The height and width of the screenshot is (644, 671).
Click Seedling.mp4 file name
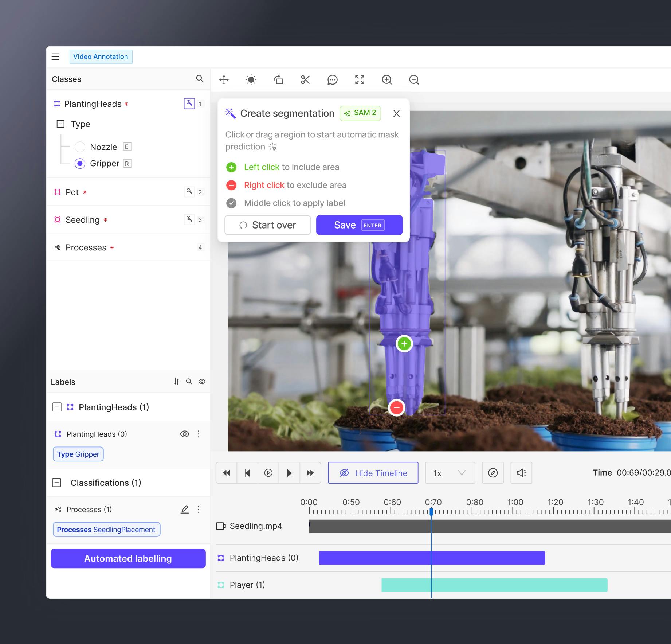pyautogui.click(x=256, y=526)
